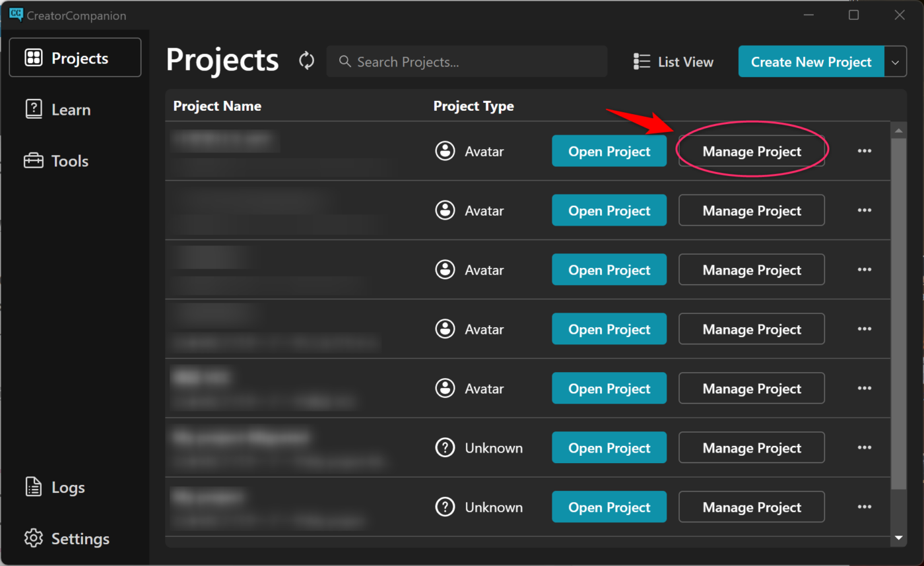
Task: Click the Avatar type icon in the first row
Action: click(445, 151)
